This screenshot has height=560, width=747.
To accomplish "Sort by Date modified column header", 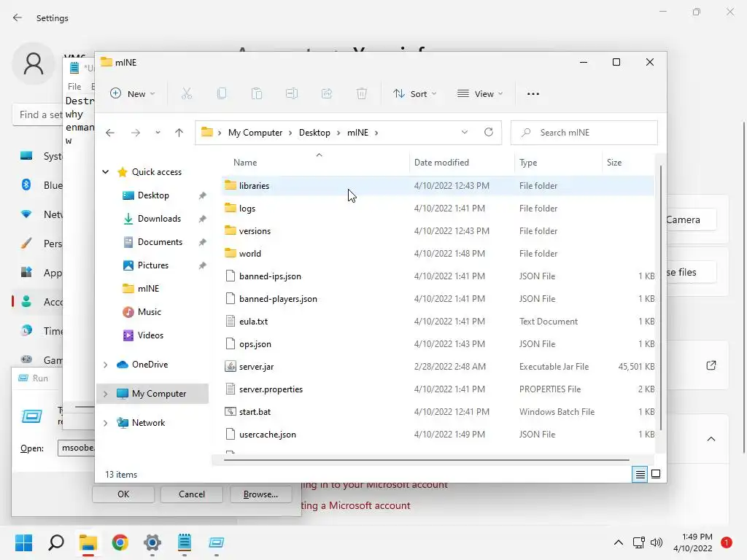I will [x=462, y=163].
